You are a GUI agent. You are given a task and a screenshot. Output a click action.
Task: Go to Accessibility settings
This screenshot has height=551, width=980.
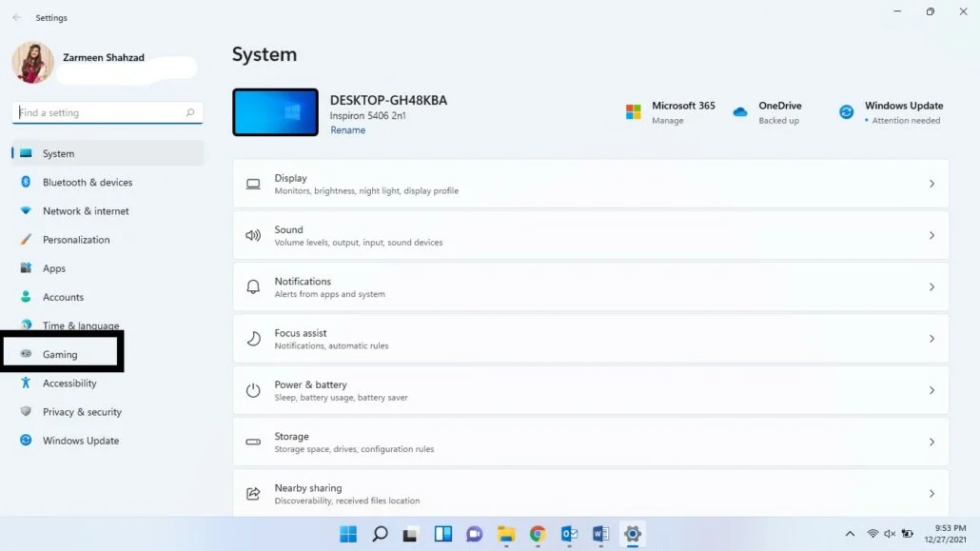(x=108, y=383)
